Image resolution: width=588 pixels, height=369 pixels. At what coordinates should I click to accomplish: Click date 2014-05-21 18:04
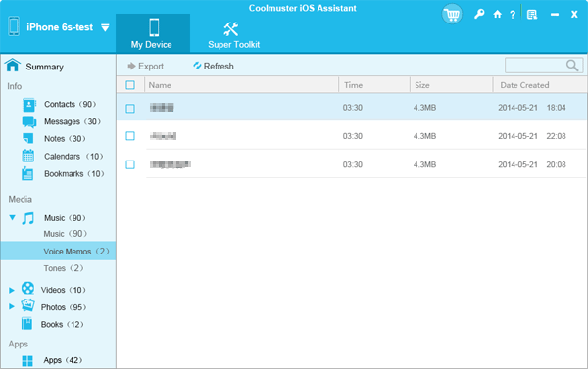[x=532, y=108]
